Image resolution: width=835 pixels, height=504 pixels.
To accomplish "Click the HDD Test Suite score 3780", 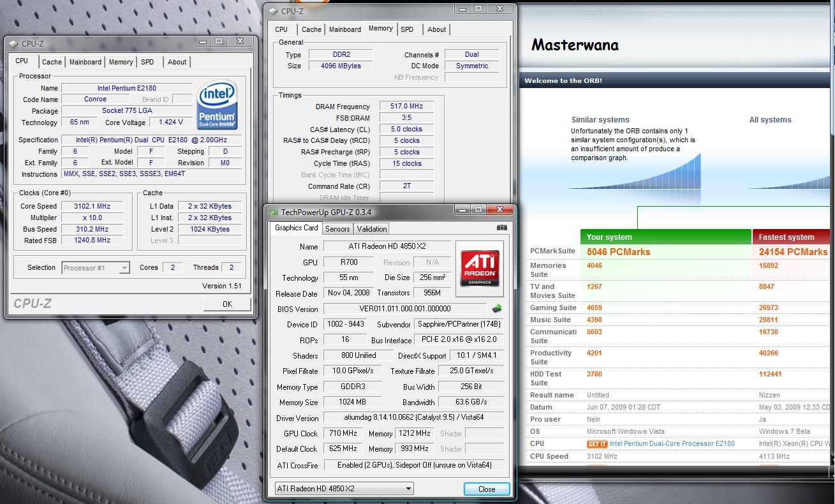I will [x=595, y=374].
